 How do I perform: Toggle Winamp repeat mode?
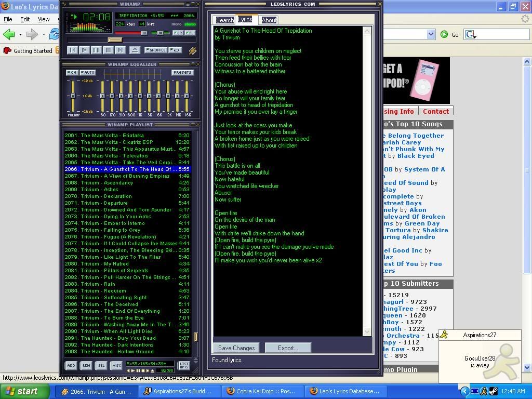(x=175, y=50)
